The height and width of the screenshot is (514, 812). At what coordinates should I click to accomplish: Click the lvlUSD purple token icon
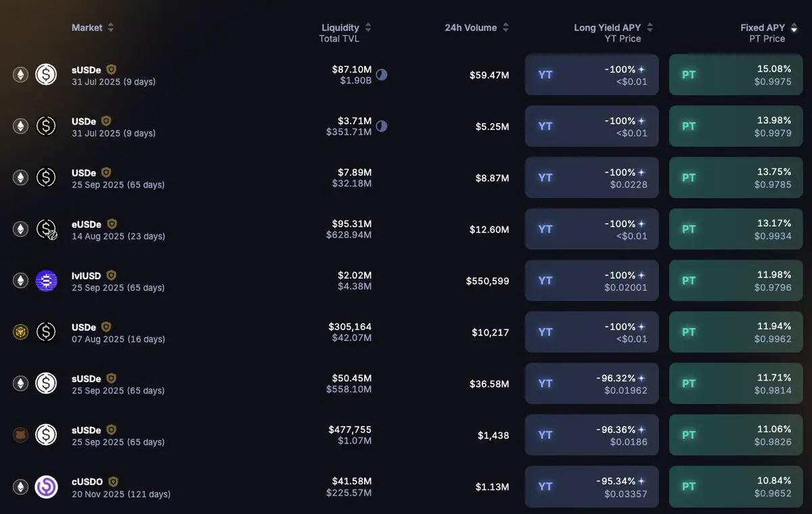point(46,281)
